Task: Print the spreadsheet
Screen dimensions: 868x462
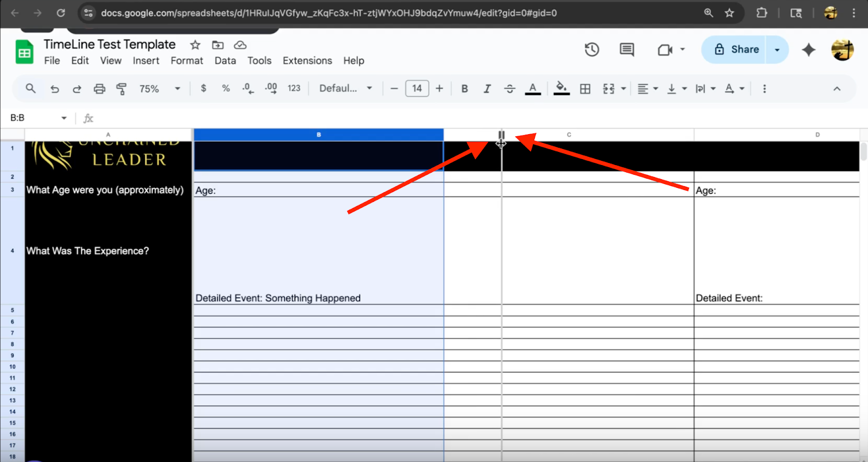Action: [x=99, y=88]
